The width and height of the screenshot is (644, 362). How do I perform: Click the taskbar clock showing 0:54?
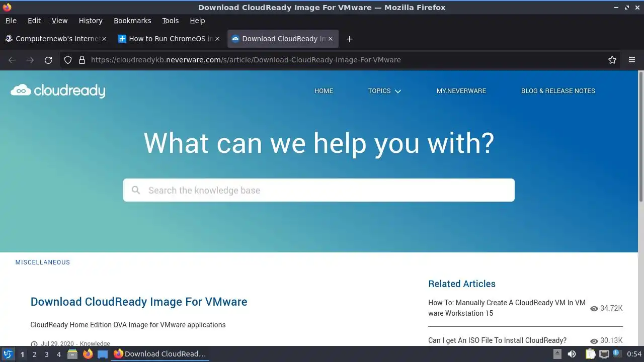[x=634, y=354]
